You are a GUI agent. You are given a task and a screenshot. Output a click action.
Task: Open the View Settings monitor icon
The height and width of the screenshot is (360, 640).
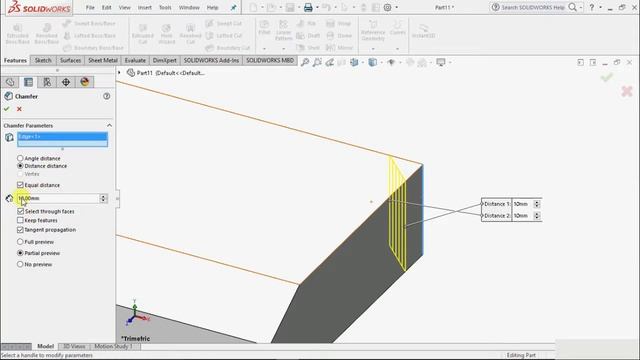point(440,62)
